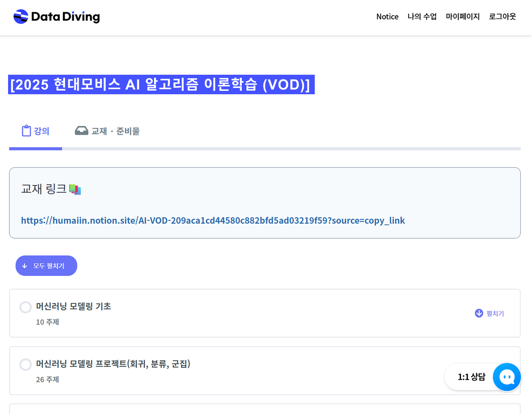Switch to the 교재・준비물 tab

107,131
